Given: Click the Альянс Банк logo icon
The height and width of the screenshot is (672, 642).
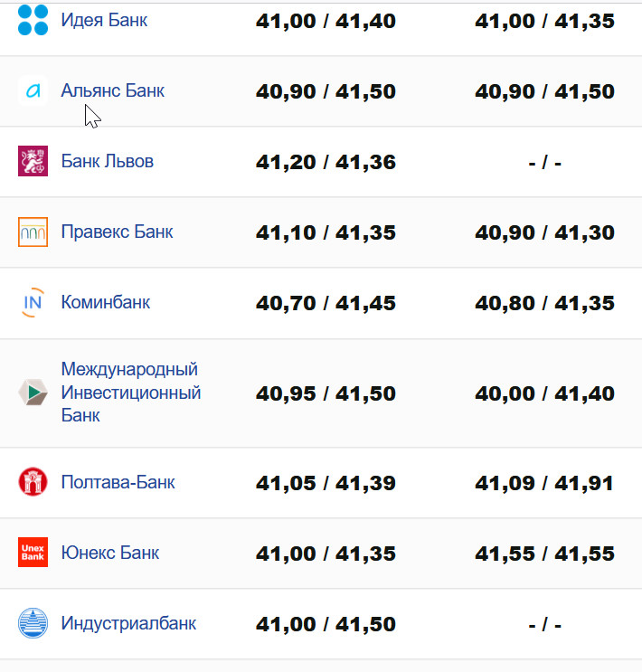Looking at the screenshot, I should pos(33,90).
